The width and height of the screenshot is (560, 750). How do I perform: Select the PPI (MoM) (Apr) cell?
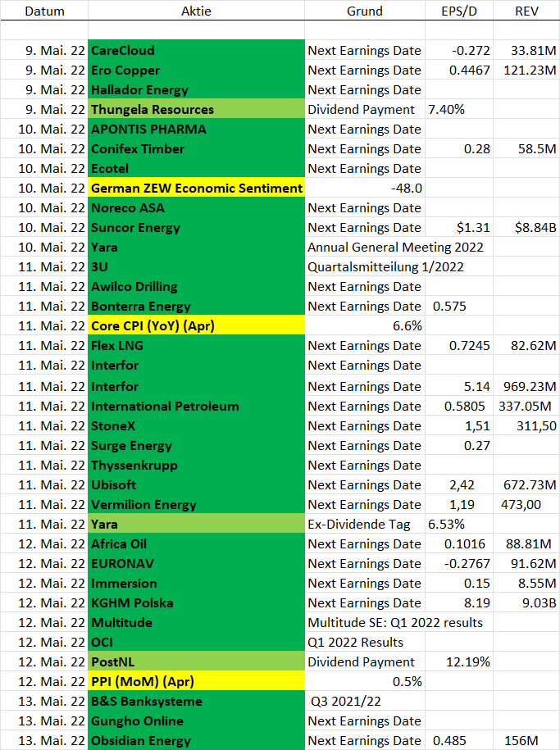tap(196, 681)
